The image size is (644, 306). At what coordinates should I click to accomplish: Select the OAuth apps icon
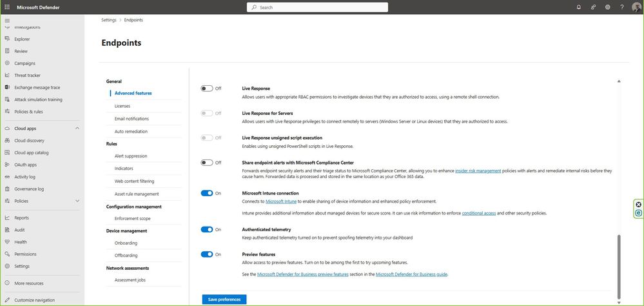(7, 165)
